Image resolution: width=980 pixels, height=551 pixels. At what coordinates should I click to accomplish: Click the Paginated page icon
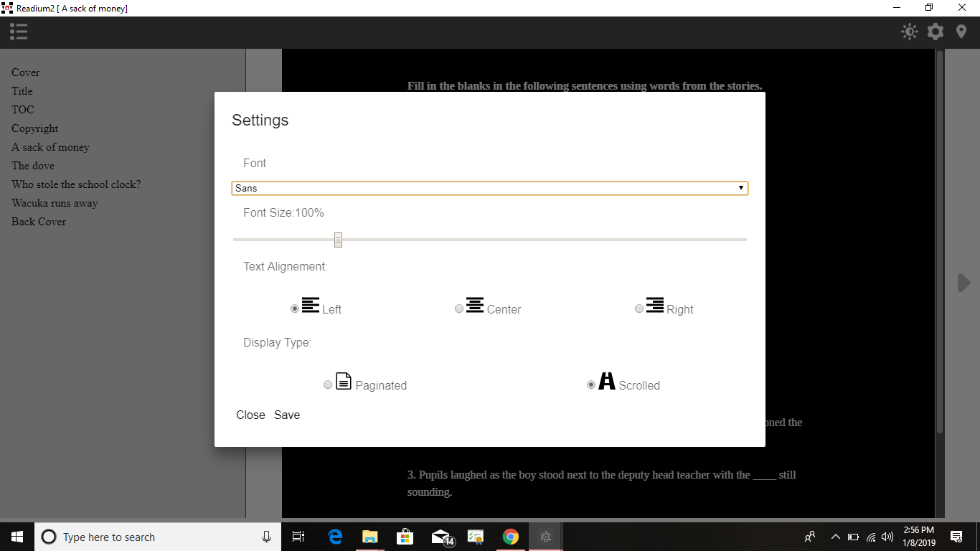[x=344, y=381]
